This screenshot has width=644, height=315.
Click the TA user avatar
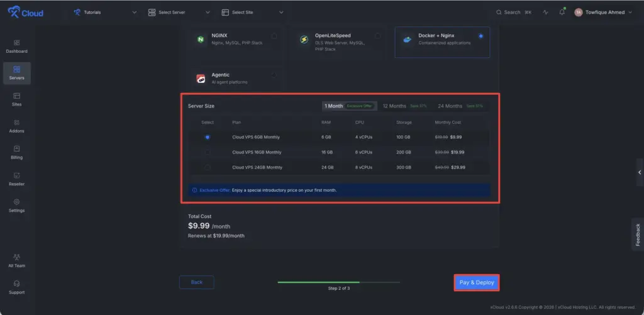(579, 13)
